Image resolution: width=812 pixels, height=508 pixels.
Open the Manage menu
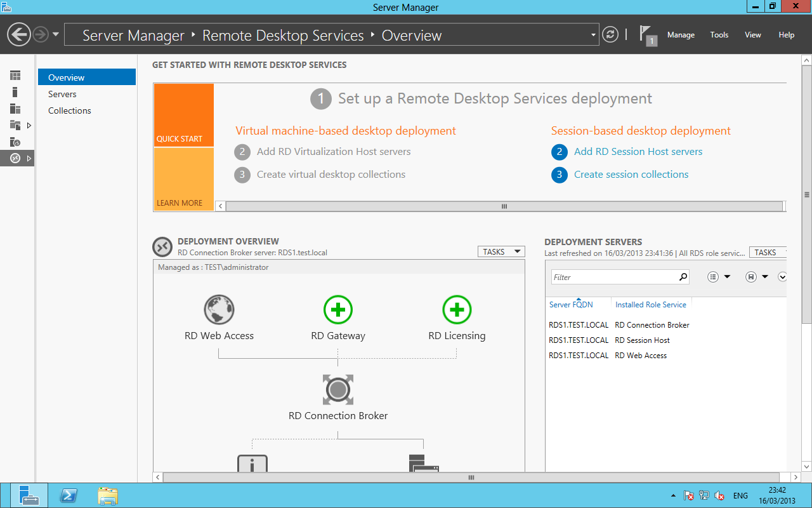click(681, 35)
